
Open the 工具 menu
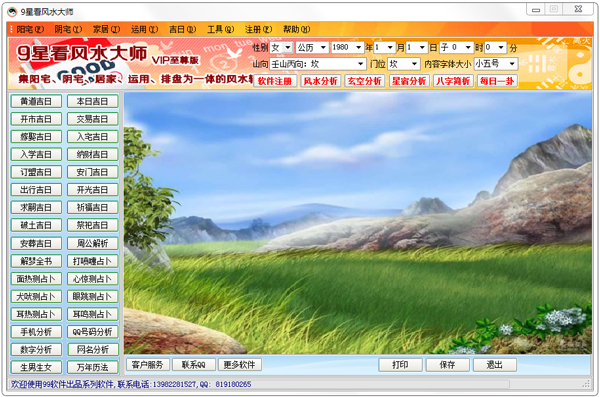point(220,29)
